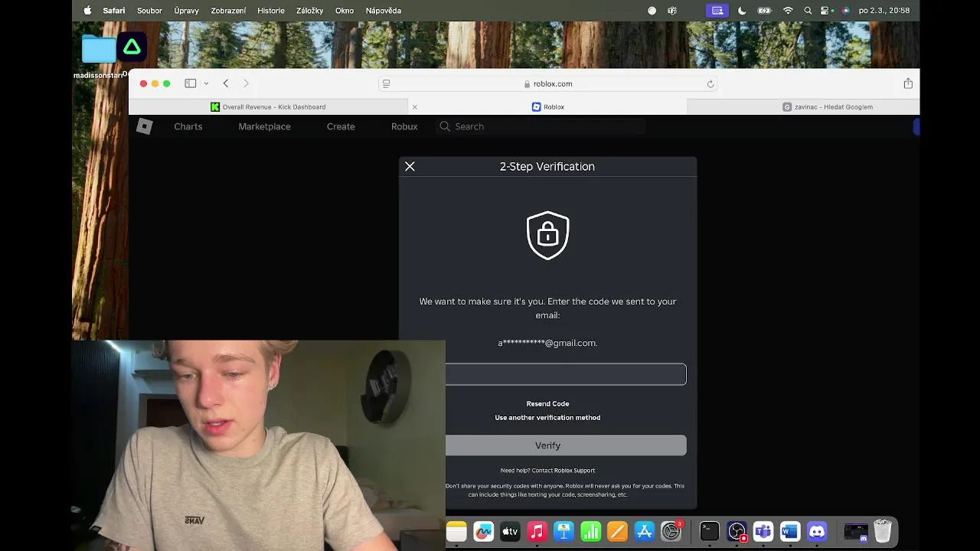Focus the Roblox Search field
The height and width of the screenshot is (551, 980).
point(540,126)
